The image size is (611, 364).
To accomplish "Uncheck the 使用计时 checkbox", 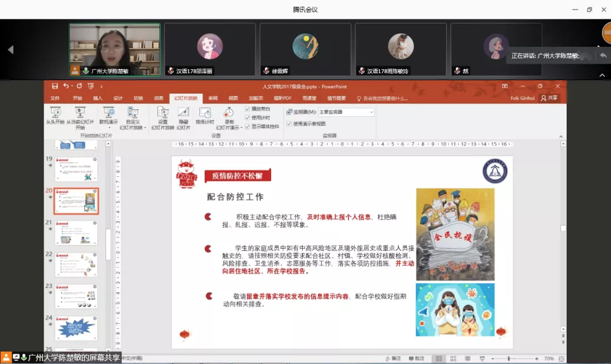I will (x=247, y=117).
